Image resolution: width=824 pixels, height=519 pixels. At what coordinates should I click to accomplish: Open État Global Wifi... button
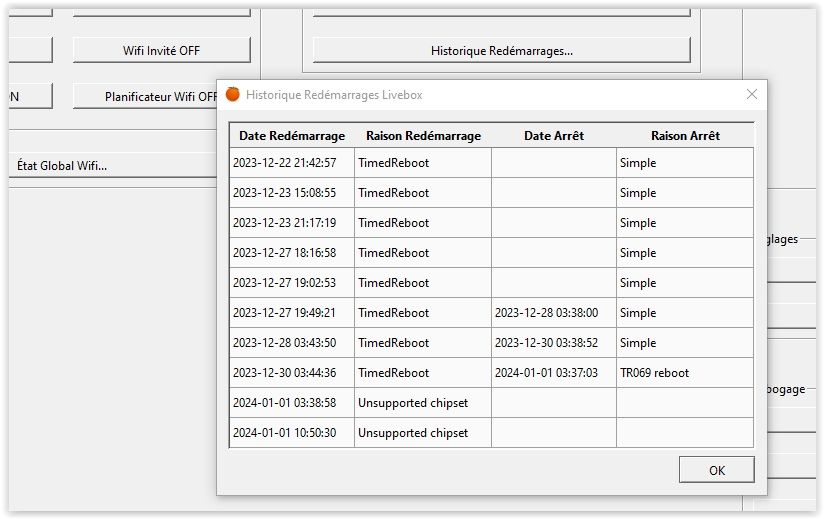(62, 166)
